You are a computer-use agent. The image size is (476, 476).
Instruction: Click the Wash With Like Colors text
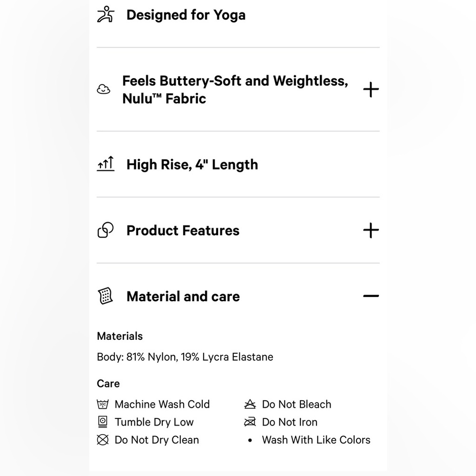coord(316,440)
